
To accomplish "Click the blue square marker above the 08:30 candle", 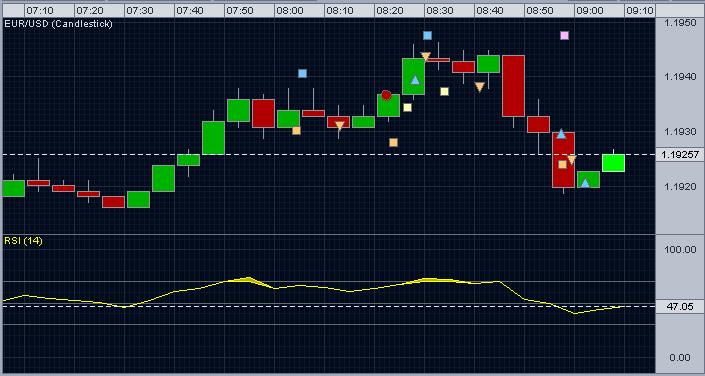I will [427, 35].
